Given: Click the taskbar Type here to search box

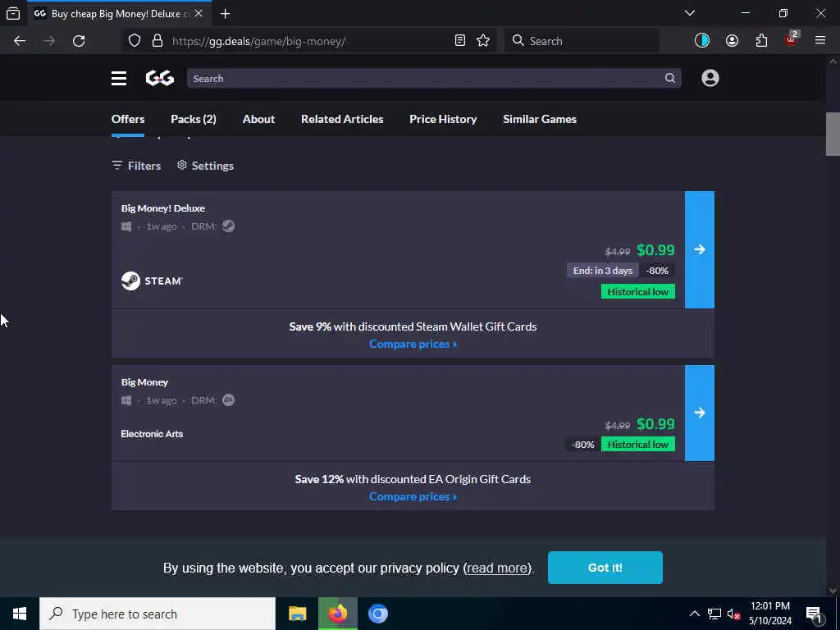Looking at the screenshot, I should [x=157, y=614].
